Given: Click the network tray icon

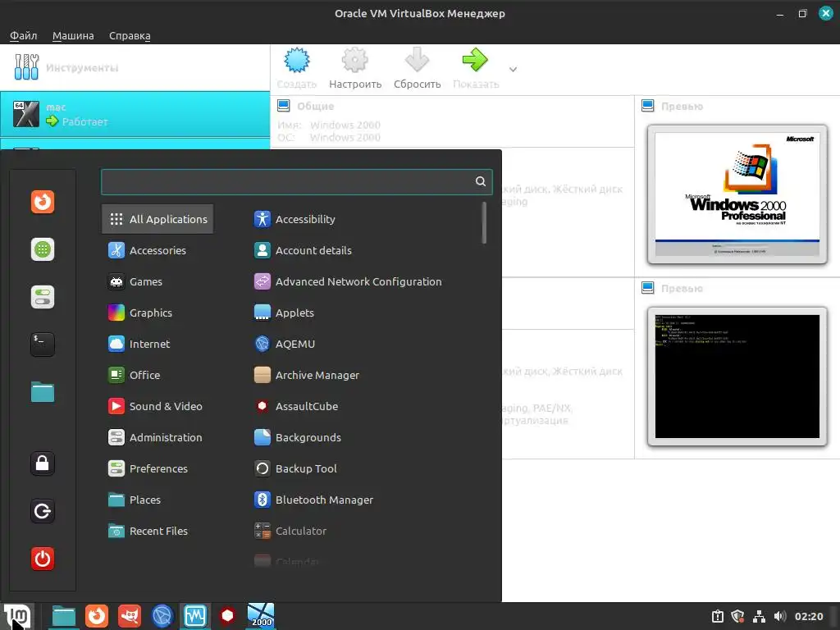Looking at the screenshot, I should (x=759, y=617).
